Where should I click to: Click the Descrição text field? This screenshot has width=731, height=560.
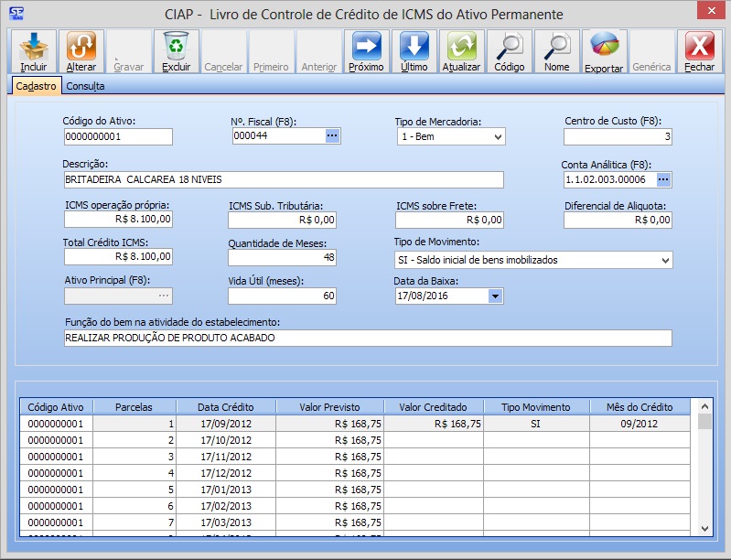[x=284, y=179]
